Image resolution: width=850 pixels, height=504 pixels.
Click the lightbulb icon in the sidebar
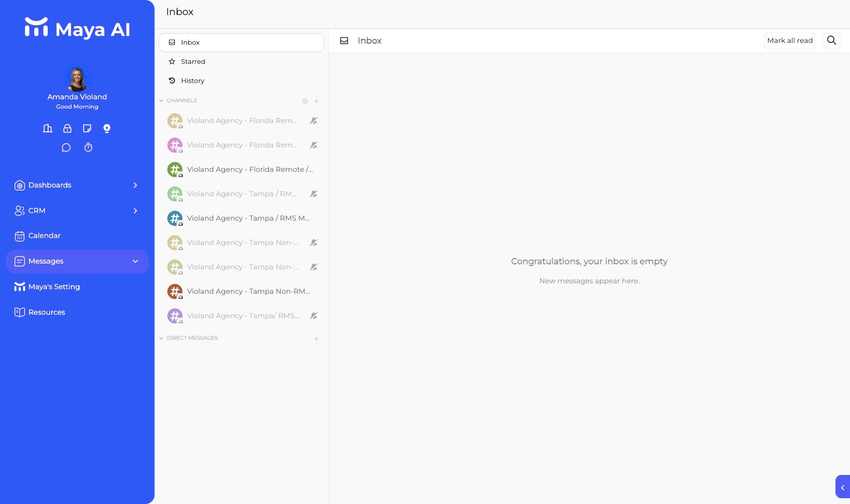[107, 128]
